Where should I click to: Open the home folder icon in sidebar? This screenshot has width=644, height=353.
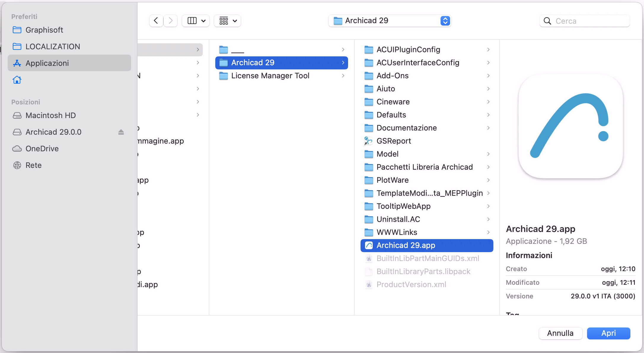17,80
